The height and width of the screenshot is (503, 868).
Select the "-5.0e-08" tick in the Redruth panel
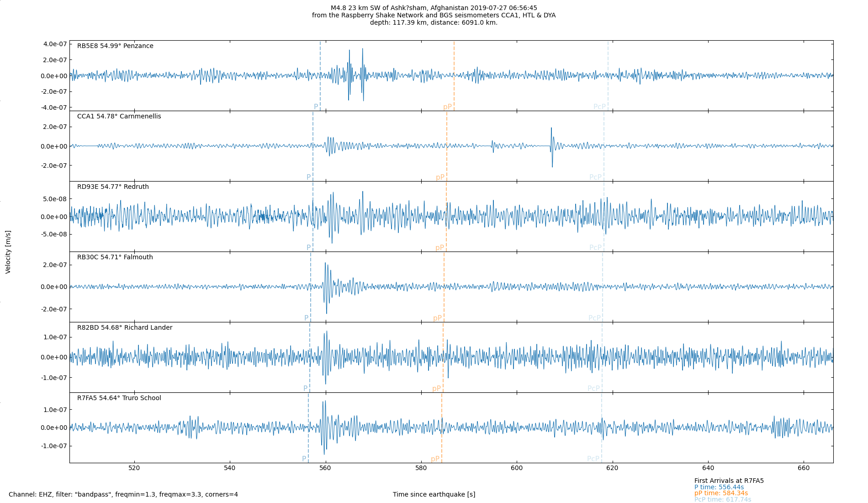[54, 234]
